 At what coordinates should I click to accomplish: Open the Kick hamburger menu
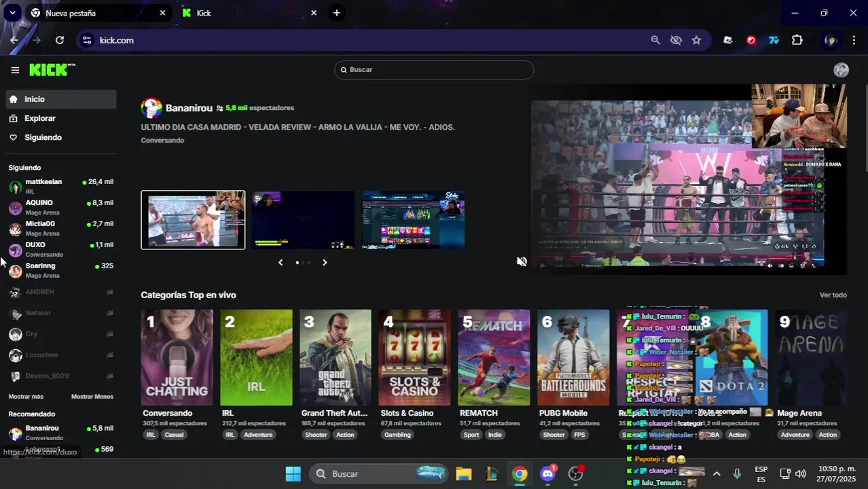[15, 70]
